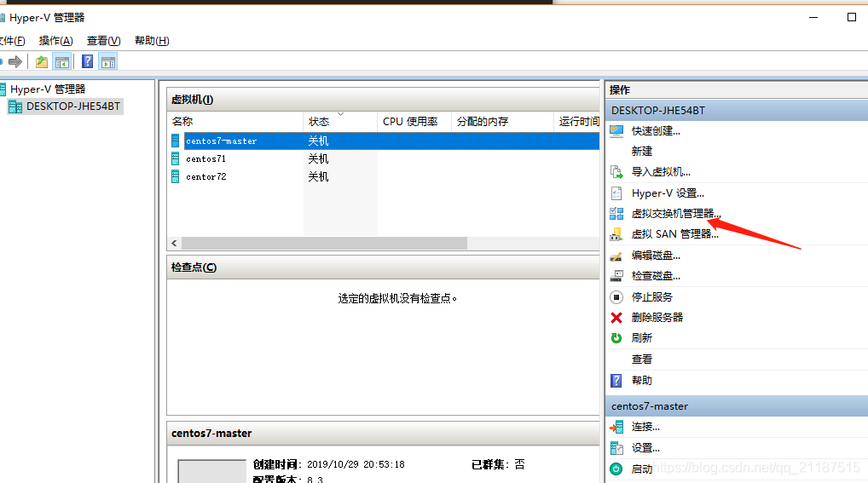Open 快速创建... action

tap(656, 131)
